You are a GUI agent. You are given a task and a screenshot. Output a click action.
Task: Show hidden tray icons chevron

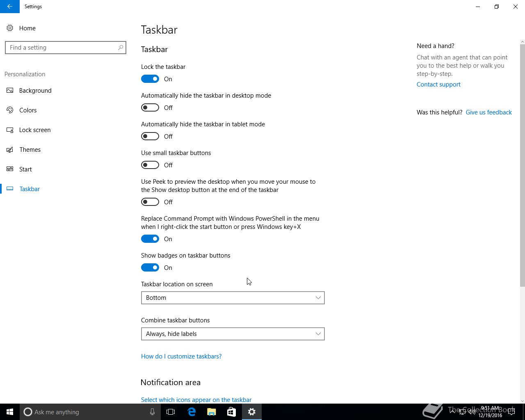[x=452, y=412]
